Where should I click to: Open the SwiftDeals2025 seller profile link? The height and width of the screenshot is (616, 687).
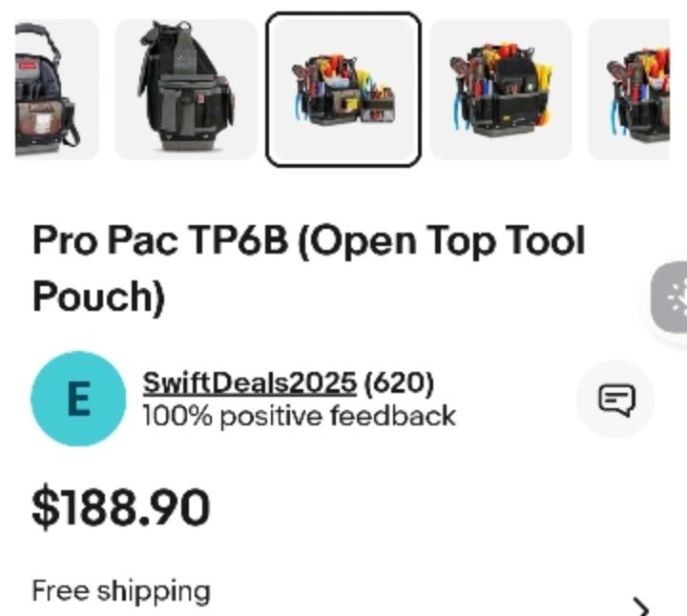pyautogui.click(x=250, y=382)
